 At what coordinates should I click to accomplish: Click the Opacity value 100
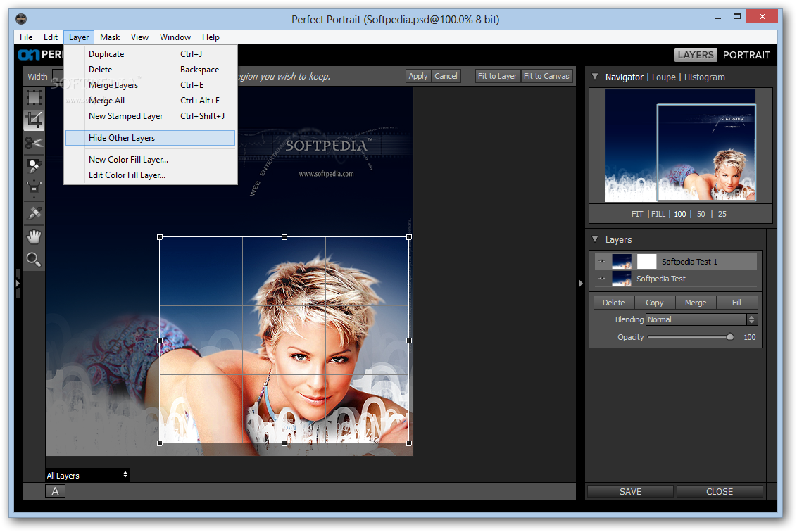click(749, 337)
